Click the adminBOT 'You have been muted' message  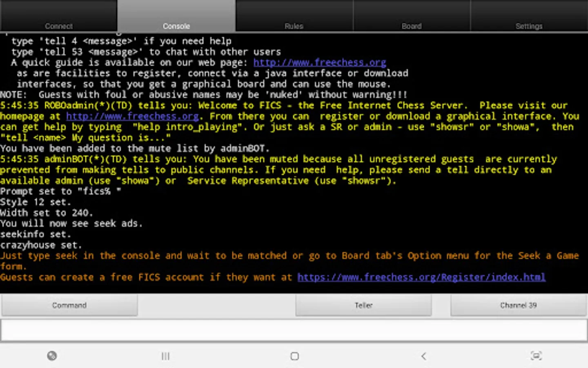coord(278,170)
